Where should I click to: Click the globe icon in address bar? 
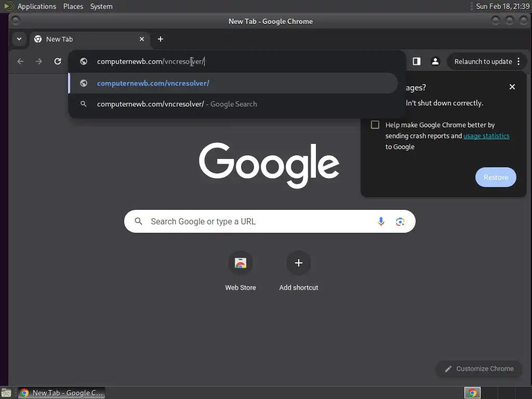84,61
